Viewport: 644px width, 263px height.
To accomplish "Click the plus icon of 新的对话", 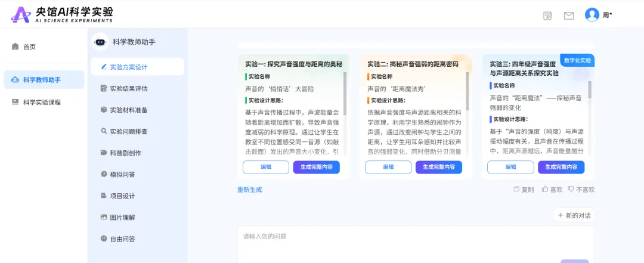I will tap(560, 215).
